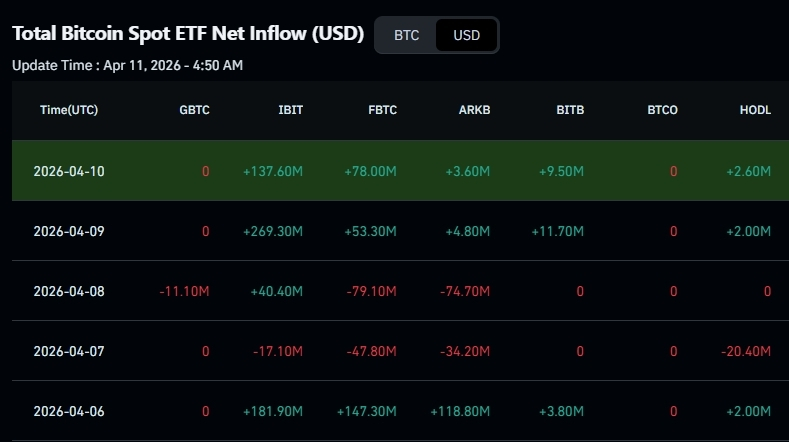Click the 2026-04-09 date cell

[69, 231]
